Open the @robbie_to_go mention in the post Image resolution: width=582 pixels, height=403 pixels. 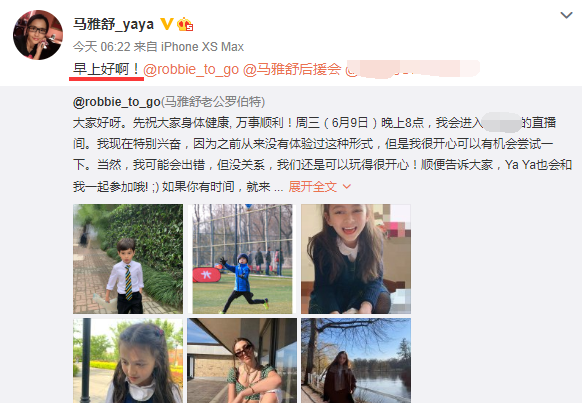[x=191, y=69]
